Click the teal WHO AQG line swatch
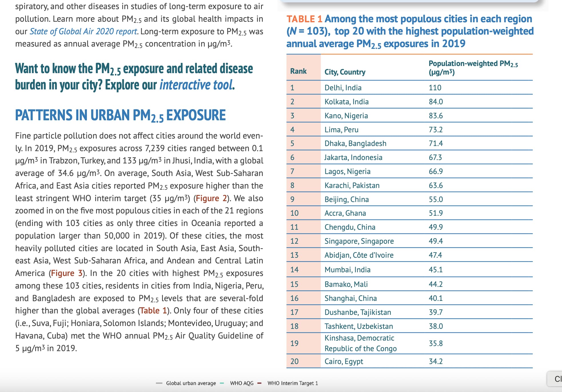This screenshot has width=562, height=392. 222,383
